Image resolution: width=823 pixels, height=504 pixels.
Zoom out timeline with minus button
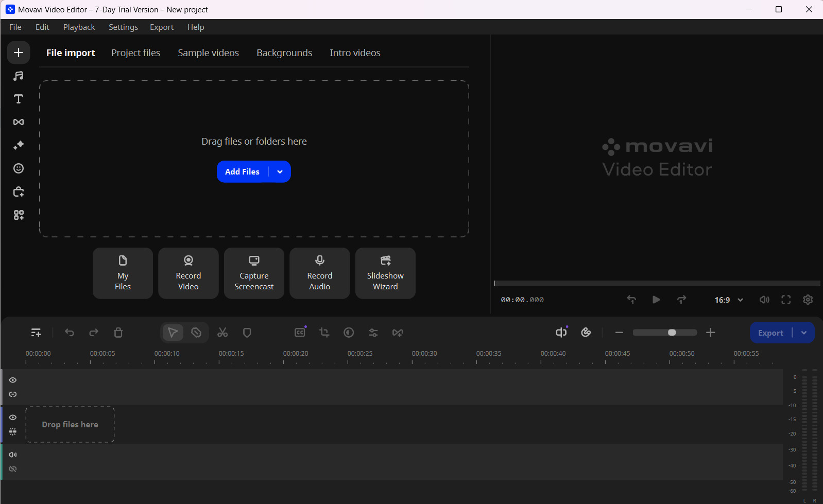620,333
